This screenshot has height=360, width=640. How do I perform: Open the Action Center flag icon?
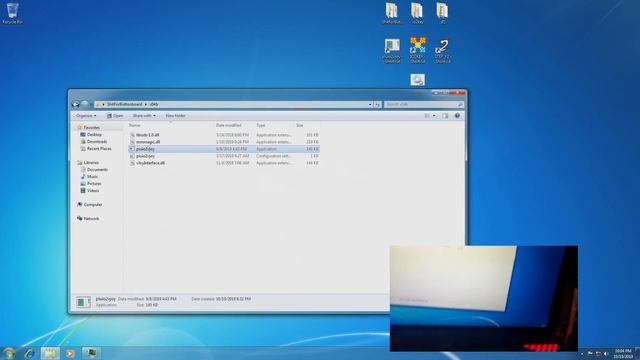click(590, 353)
